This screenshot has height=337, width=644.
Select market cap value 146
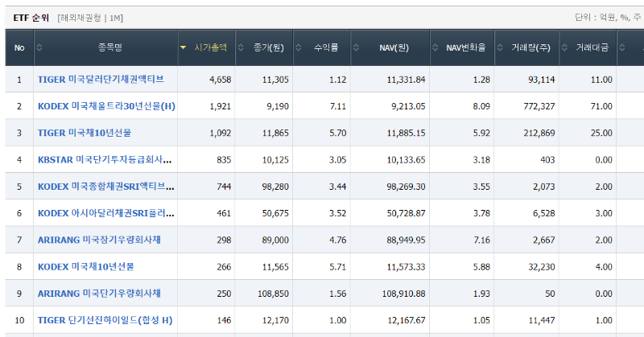[225, 321]
